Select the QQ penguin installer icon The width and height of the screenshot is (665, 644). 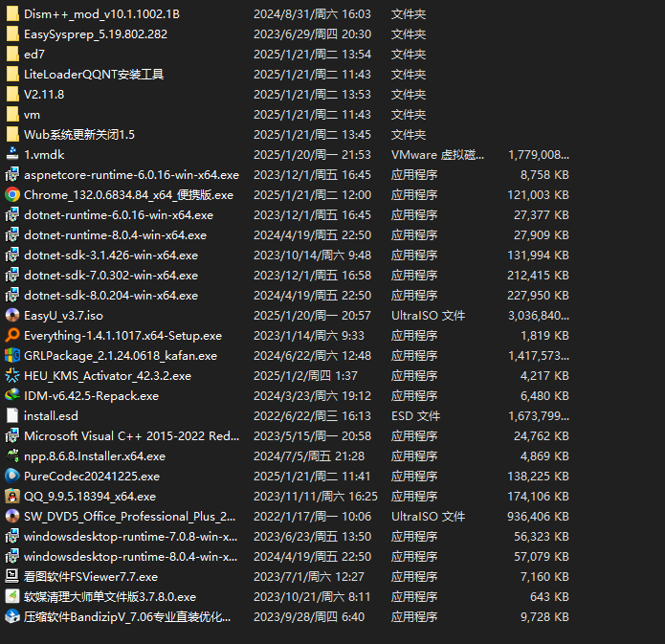[12, 496]
